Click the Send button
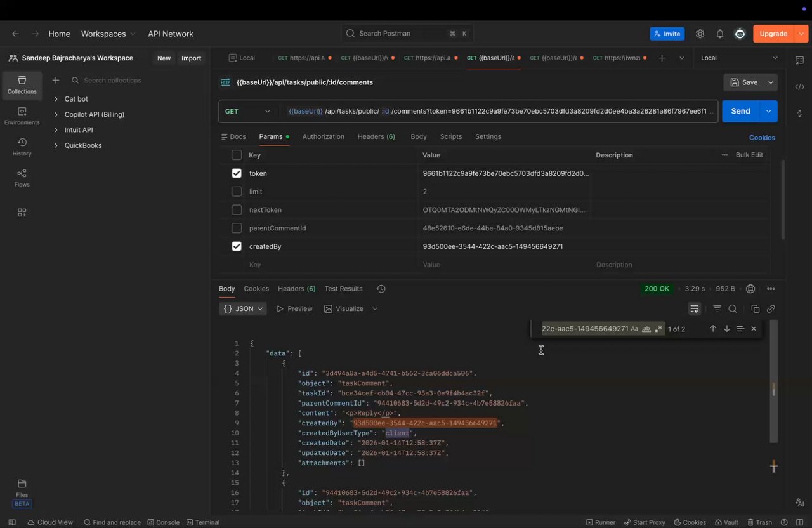Viewport: 812px width, 528px height. (x=740, y=111)
